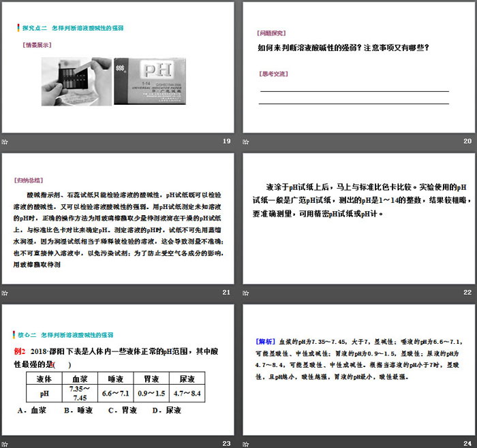Click the colored bar icon beside 探究点二
The image size is (477, 448).
17,28
